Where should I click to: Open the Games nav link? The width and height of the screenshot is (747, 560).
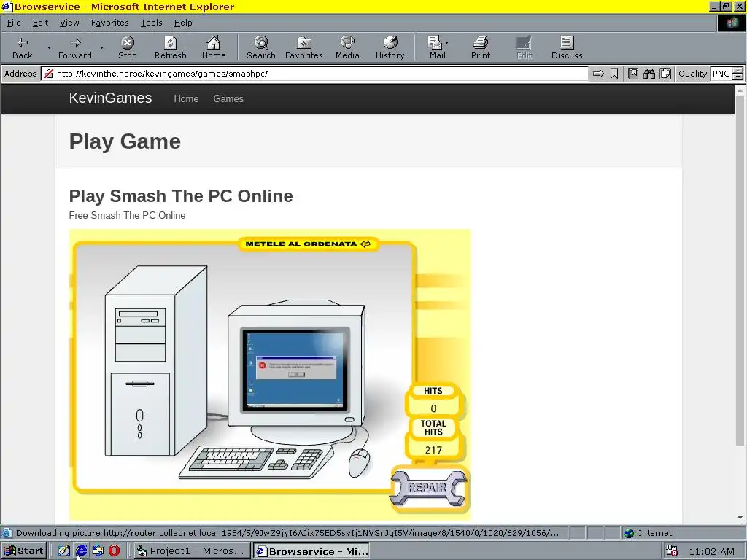click(x=228, y=98)
